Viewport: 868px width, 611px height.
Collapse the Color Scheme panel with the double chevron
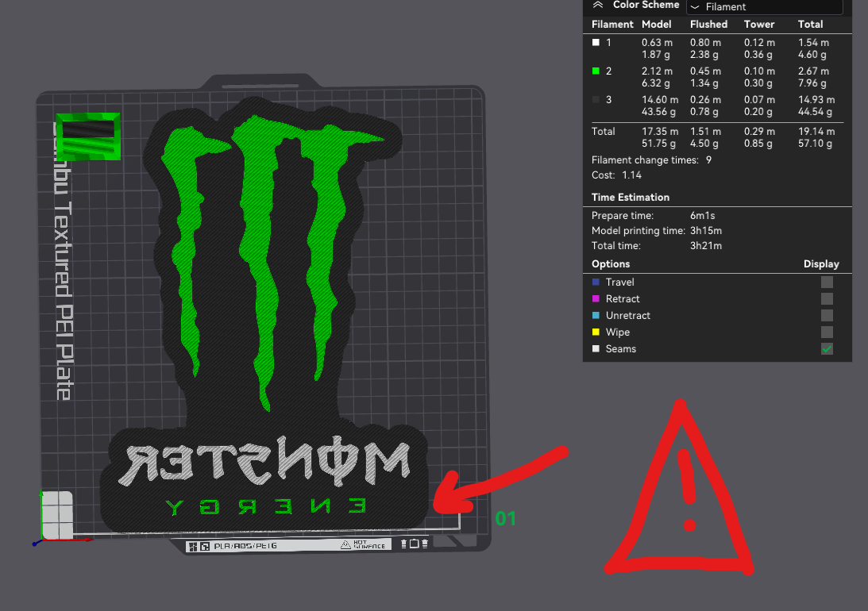coord(597,6)
